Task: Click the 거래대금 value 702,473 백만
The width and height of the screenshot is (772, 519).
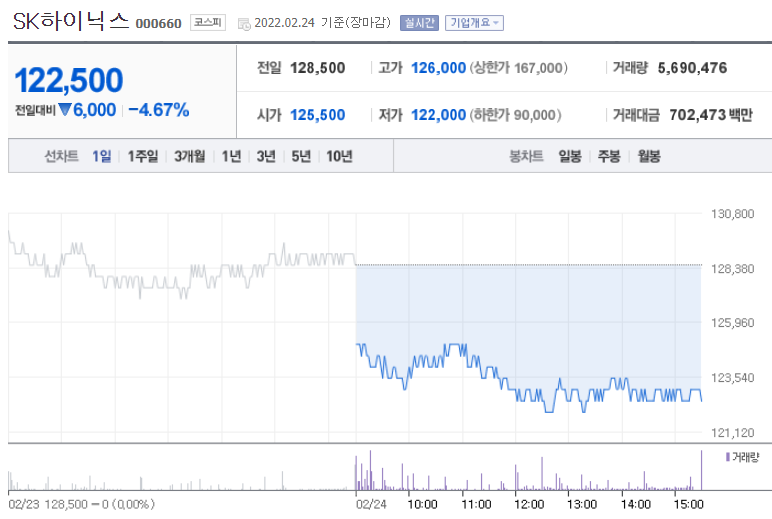Action: tap(711, 115)
